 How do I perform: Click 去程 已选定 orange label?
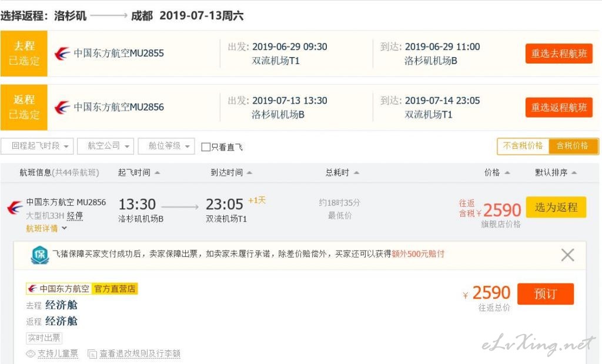click(24, 54)
